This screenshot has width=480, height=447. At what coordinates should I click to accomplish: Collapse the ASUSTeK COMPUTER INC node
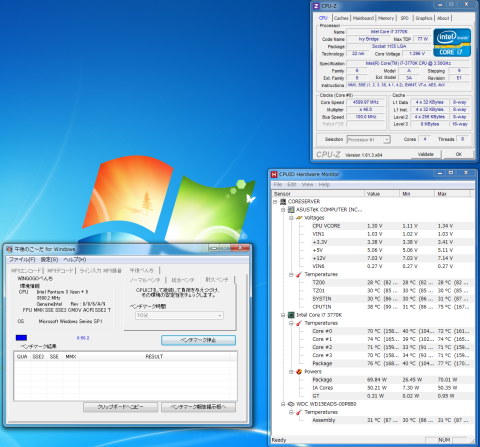click(283, 210)
